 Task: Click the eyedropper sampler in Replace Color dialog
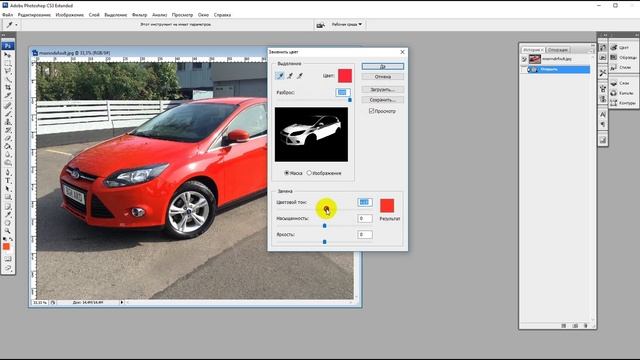(280, 76)
